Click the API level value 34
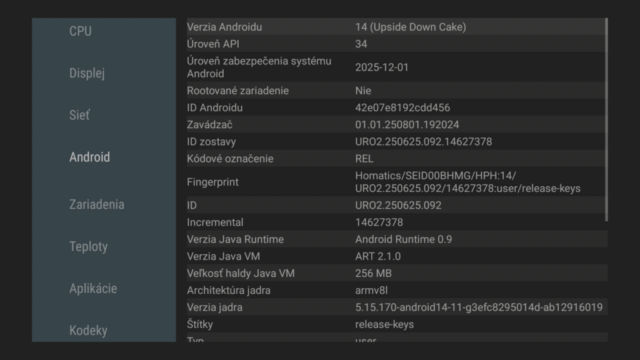Screen dimensions: 640x360 coord(361,44)
